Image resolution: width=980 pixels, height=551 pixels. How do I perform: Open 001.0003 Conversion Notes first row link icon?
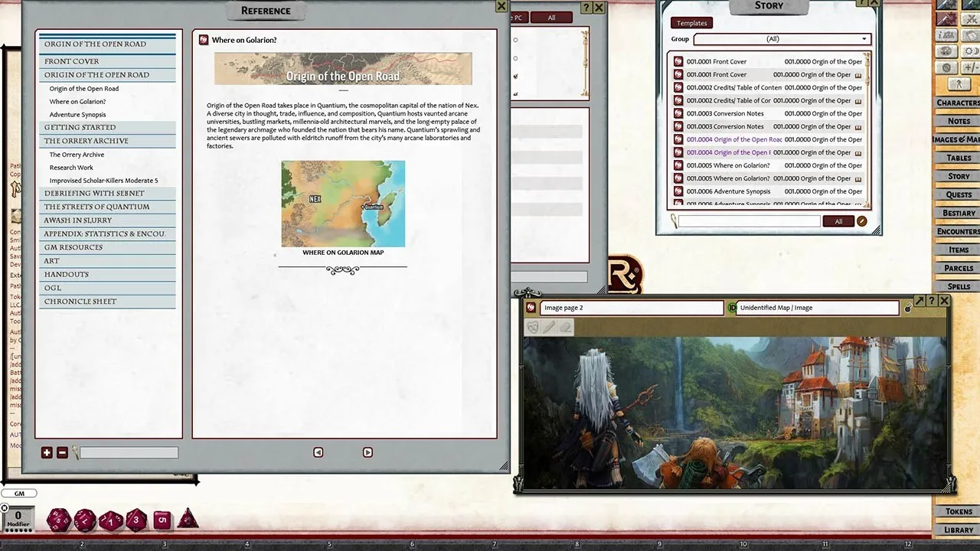(x=678, y=114)
